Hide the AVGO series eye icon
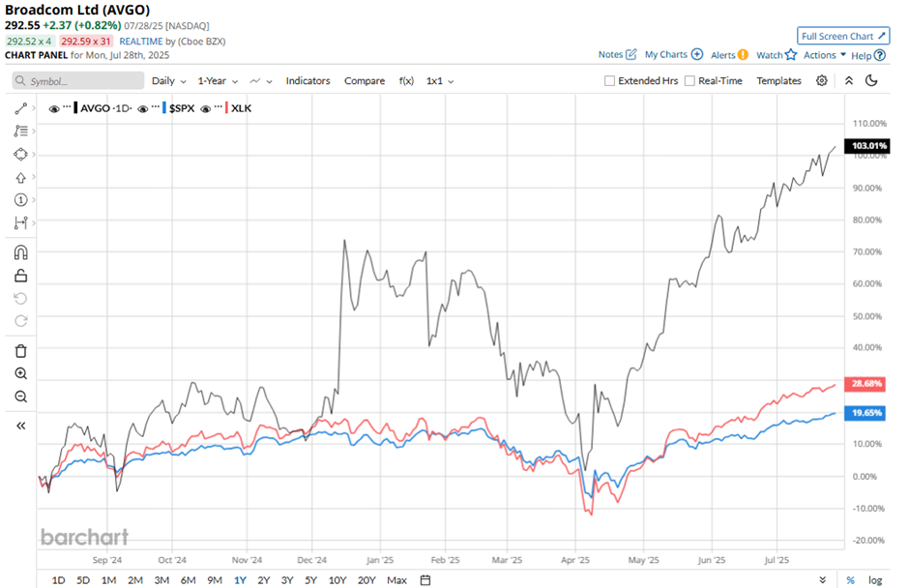This screenshot has width=909, height=588. (54, 108)
